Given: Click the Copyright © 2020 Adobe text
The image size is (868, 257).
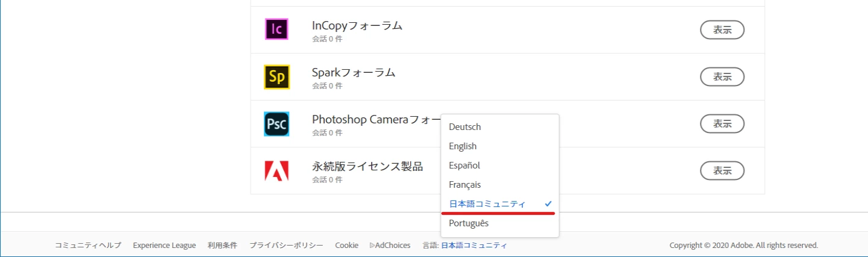Looking at the screenshot, I should coord(744,246).
